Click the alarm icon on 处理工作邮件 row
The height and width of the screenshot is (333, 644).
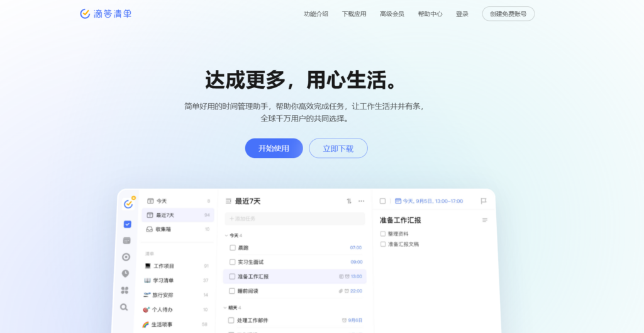pos(344,320)
